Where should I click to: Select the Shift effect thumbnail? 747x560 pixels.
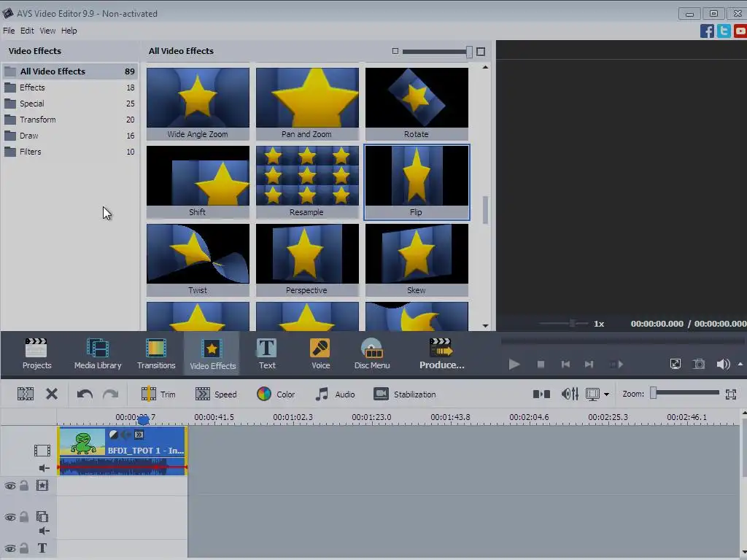tap(198, 182)
